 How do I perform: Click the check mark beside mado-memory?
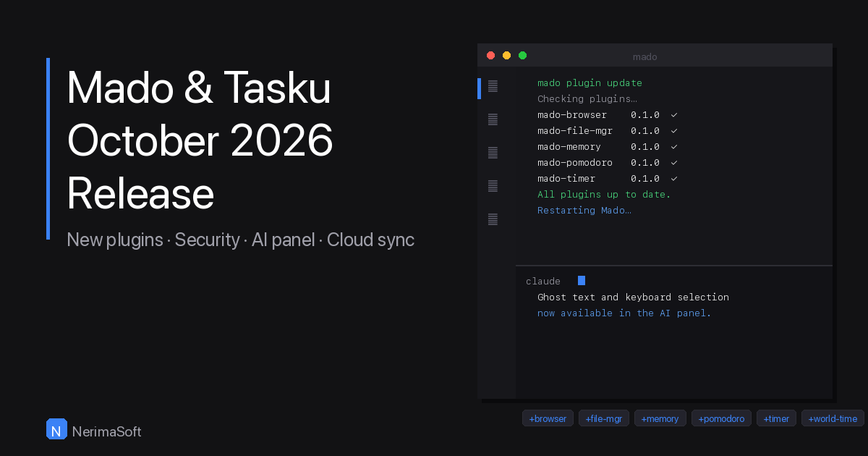coord(673,147)
